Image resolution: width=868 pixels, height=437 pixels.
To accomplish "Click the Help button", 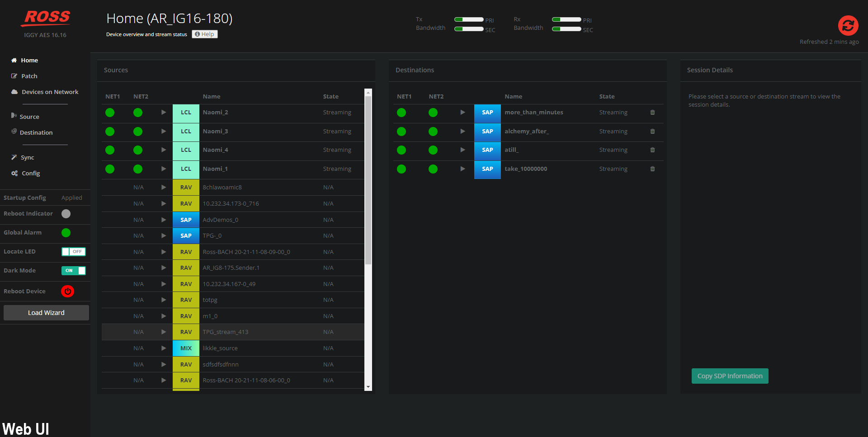I will (x=205, y=34).
